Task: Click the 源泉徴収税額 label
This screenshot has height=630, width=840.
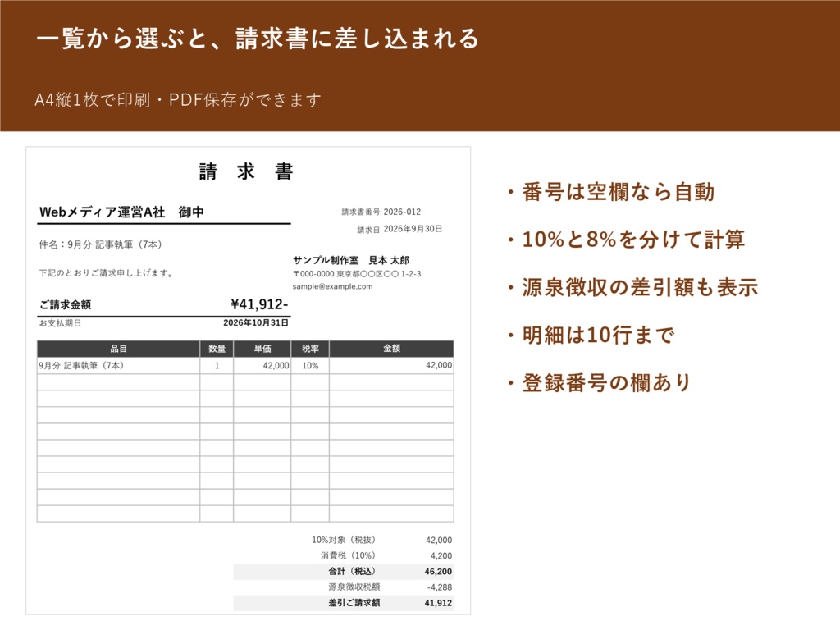Action: point(354,587)
